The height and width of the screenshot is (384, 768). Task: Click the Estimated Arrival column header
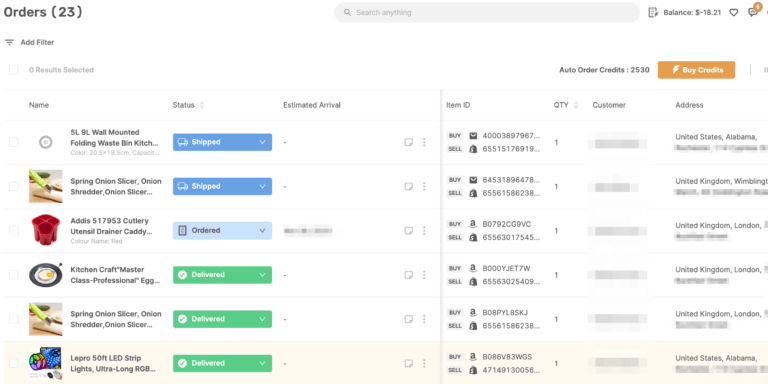click(312, 105)
